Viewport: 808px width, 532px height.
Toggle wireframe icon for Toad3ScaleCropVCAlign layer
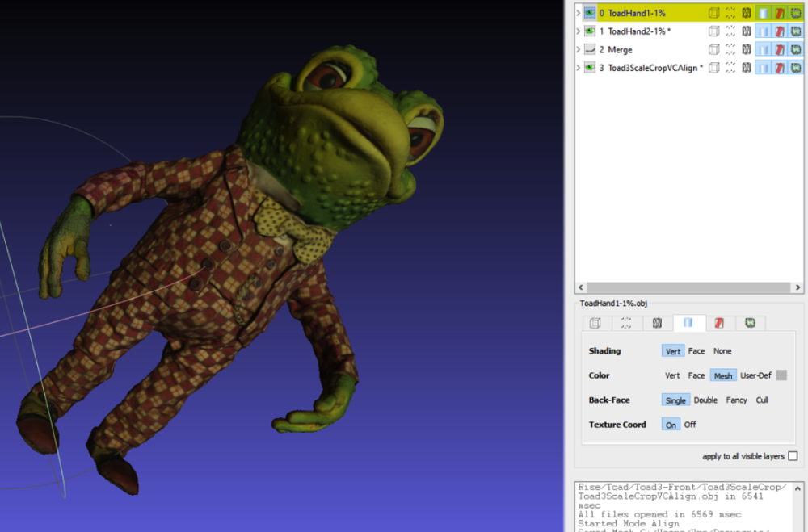747,68
